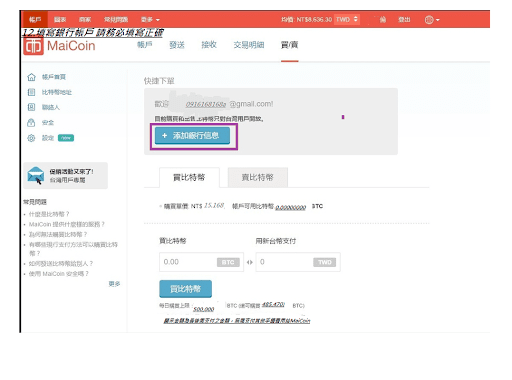Viewport: 512px width, 380px height.
Task: Click the 更多 link under FAQ
Action: (x=114, y=284)
